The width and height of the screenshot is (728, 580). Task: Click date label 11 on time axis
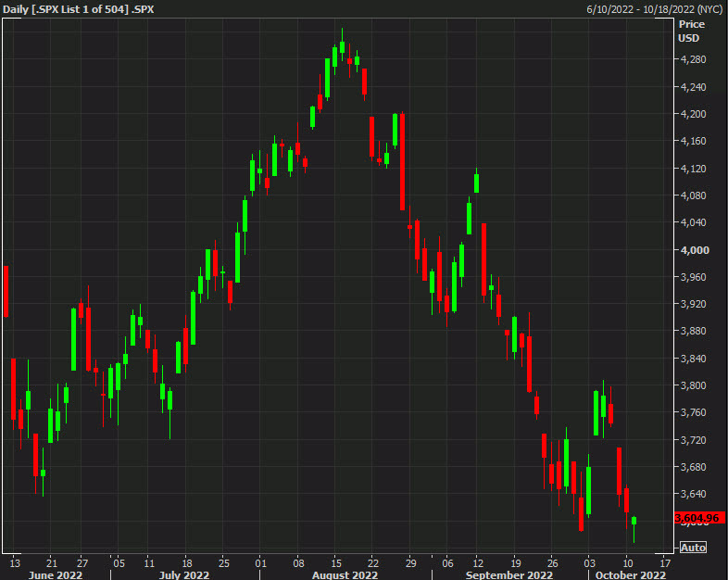click(149, 563)
